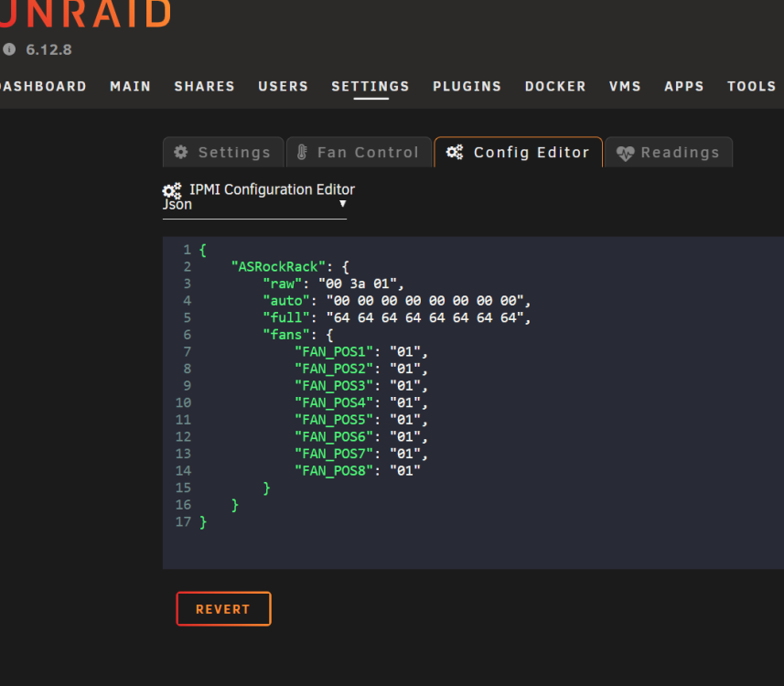Open the Plugins page
This screenshot has width=784, height=686.
(467, 87)
